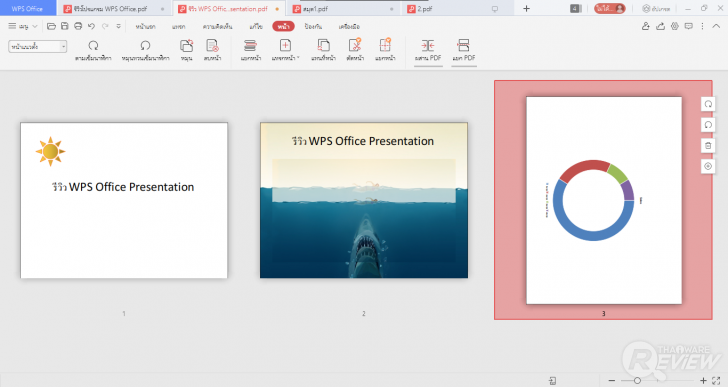Click the share export arrow icon
The width and height of the screenshot is (728, 387).
coord(660,26)
